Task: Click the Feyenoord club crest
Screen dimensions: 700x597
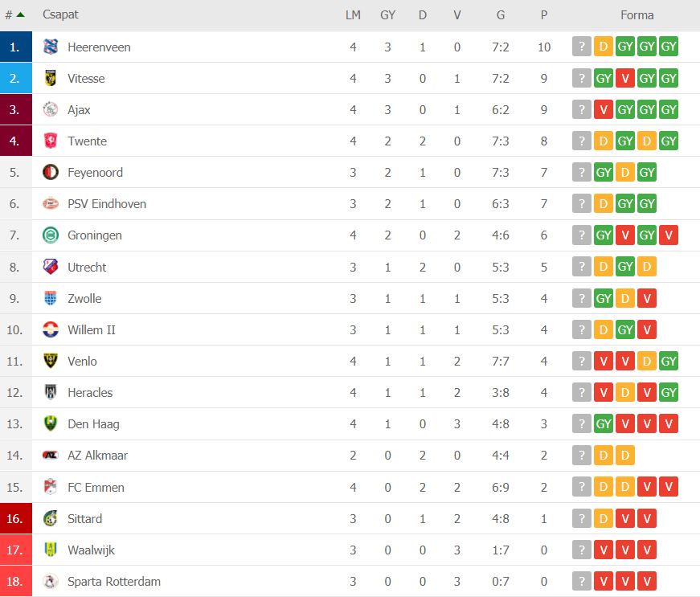Action: point(51,172)
